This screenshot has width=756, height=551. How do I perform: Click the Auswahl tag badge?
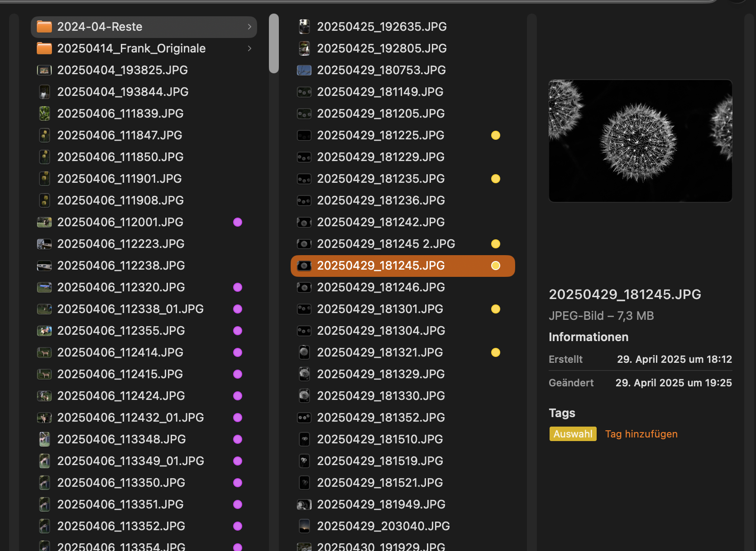click(x=573, y=434)
